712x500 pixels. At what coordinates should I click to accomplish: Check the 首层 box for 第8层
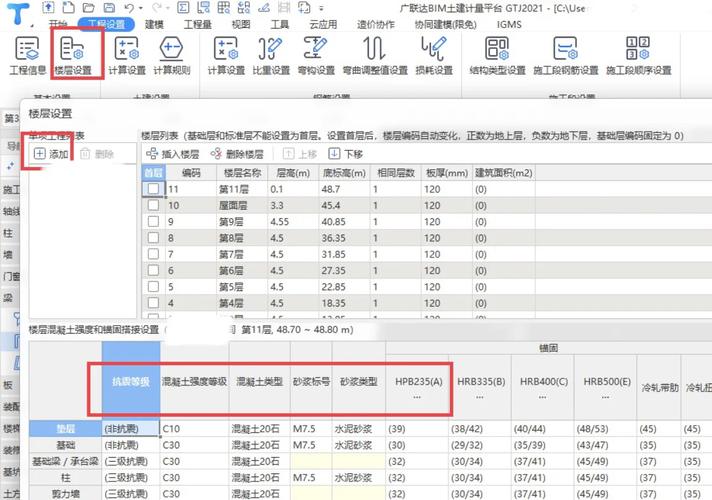pos(153,238)
